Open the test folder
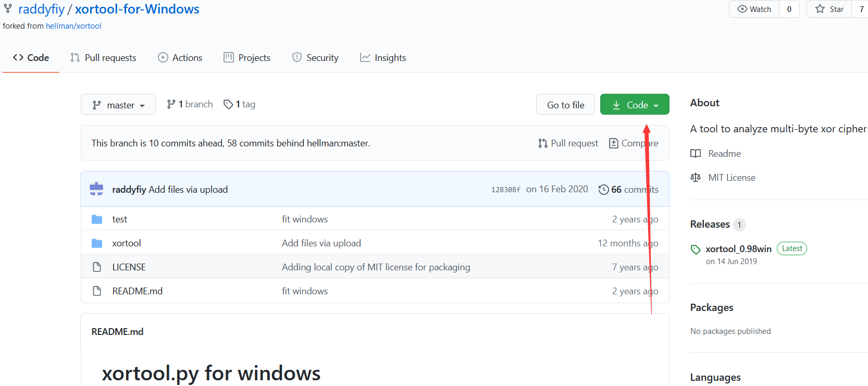 [x=120, y=219]
